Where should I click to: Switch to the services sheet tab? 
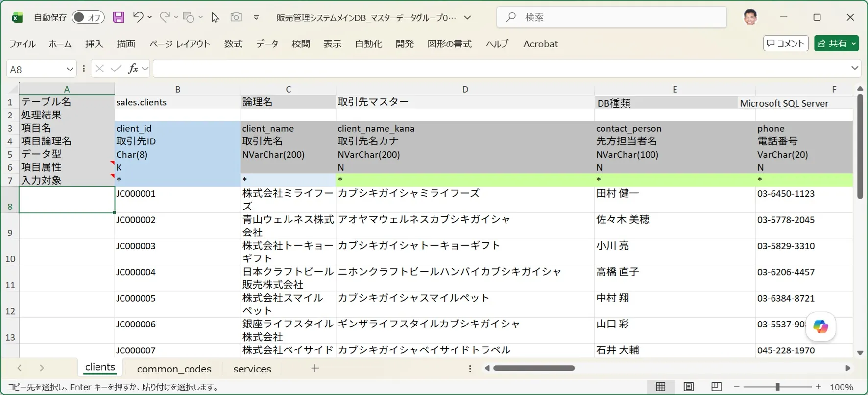[252, 369]
